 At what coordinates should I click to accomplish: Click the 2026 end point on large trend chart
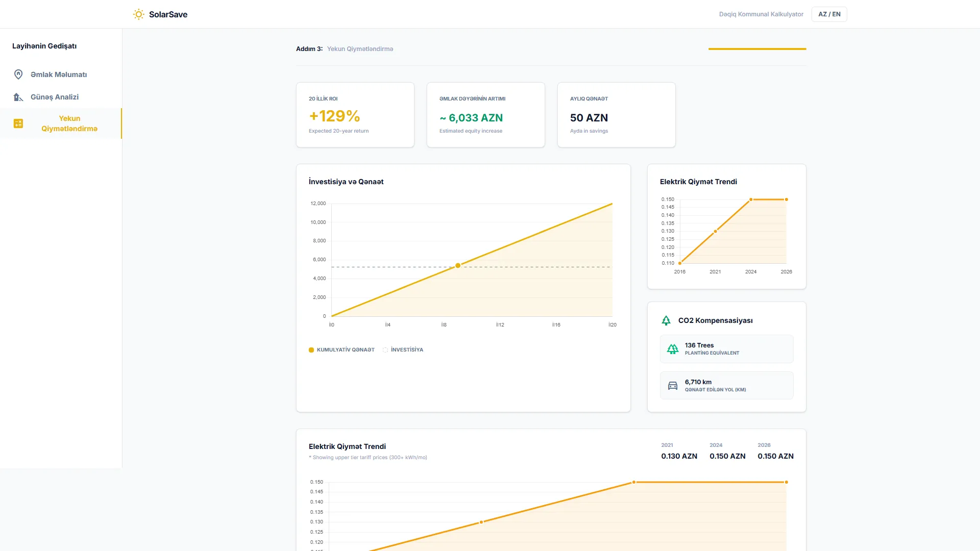pyautogui.click(x=787, y=482)
